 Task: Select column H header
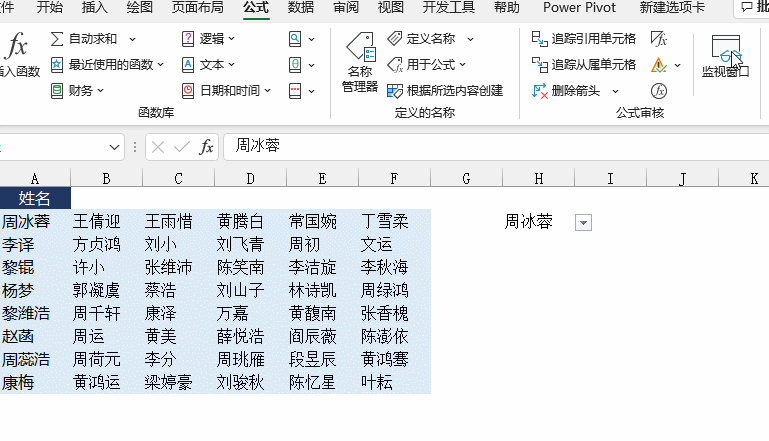(538, 179)
